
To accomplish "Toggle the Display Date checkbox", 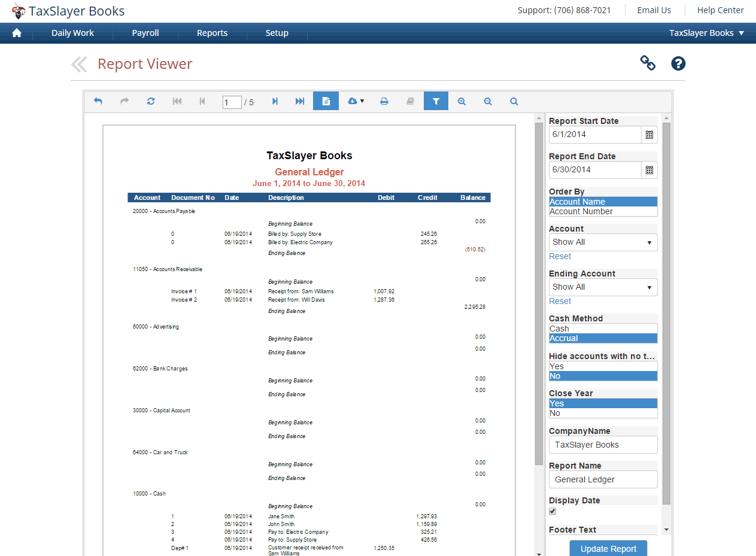I will [x=552, y=511].
